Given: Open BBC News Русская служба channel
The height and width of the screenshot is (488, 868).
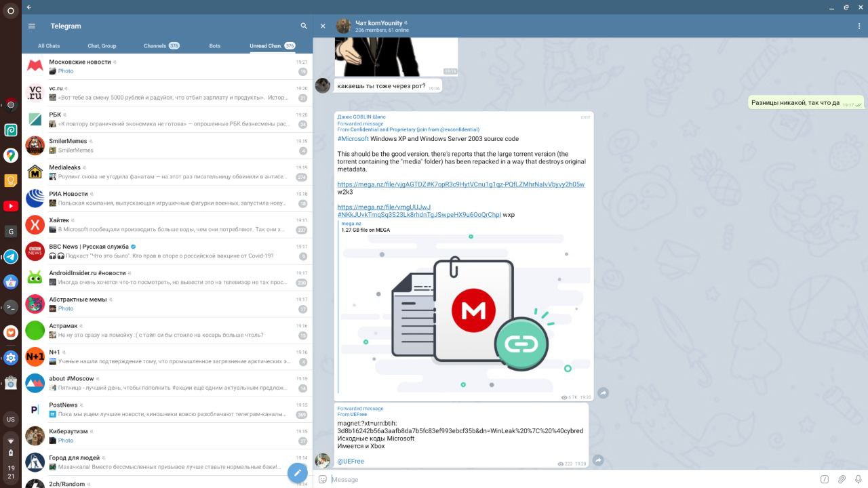Looking at the screenshot, I should (x=167, y=251).
